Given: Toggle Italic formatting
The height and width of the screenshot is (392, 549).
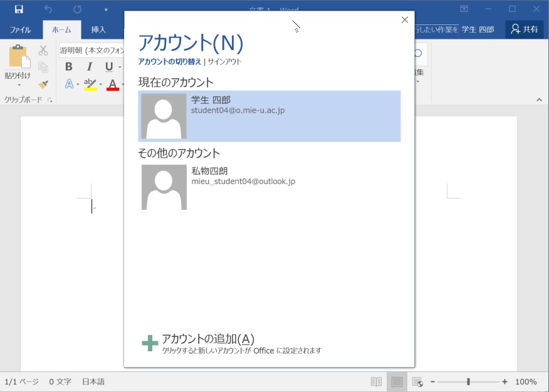Looking at the screenshot, I should (x=90, y=66).
